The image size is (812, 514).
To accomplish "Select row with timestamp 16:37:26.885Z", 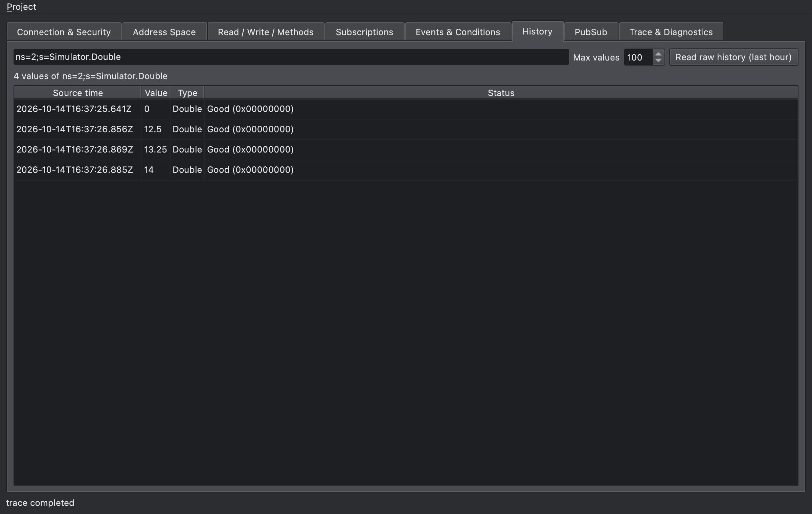I will point(406,170).
